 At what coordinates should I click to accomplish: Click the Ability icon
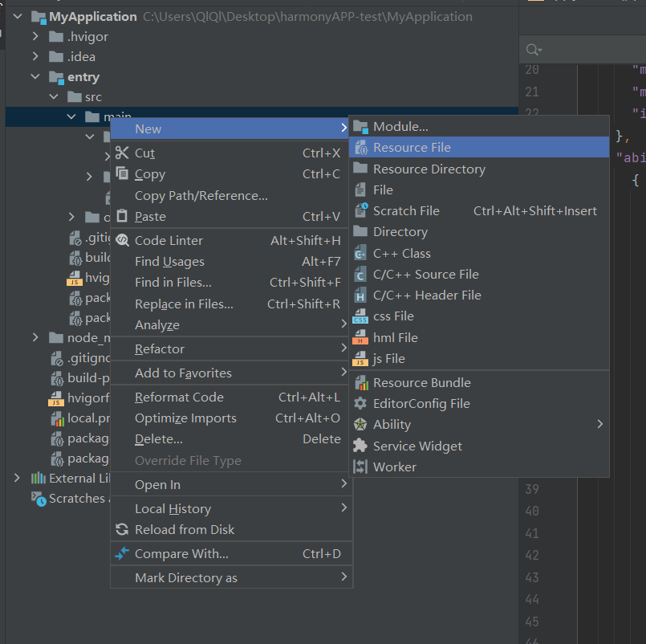pyautogui.click(x=360, y=424)
